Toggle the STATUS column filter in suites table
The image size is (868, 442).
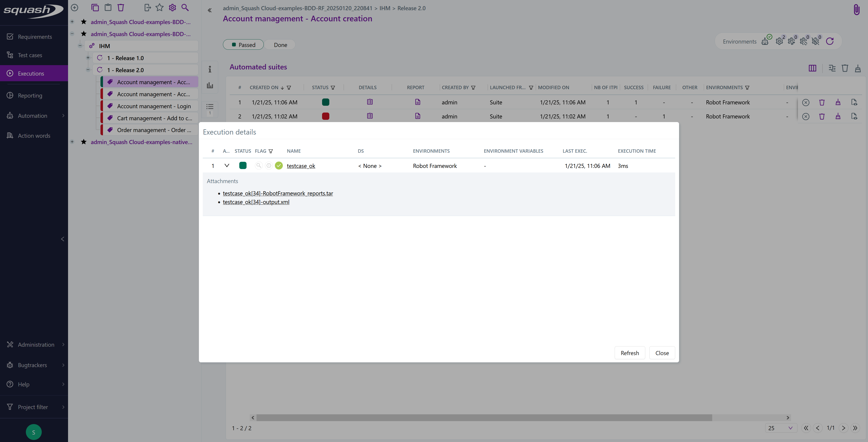(333, 88)
